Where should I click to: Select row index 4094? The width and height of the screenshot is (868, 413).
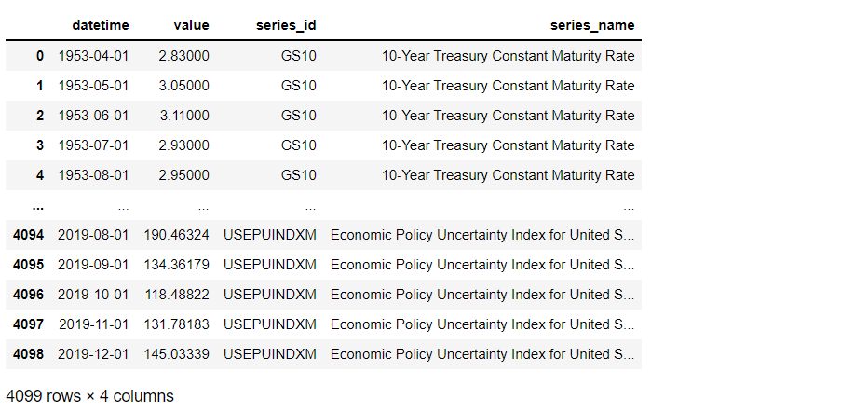[28, 235]
